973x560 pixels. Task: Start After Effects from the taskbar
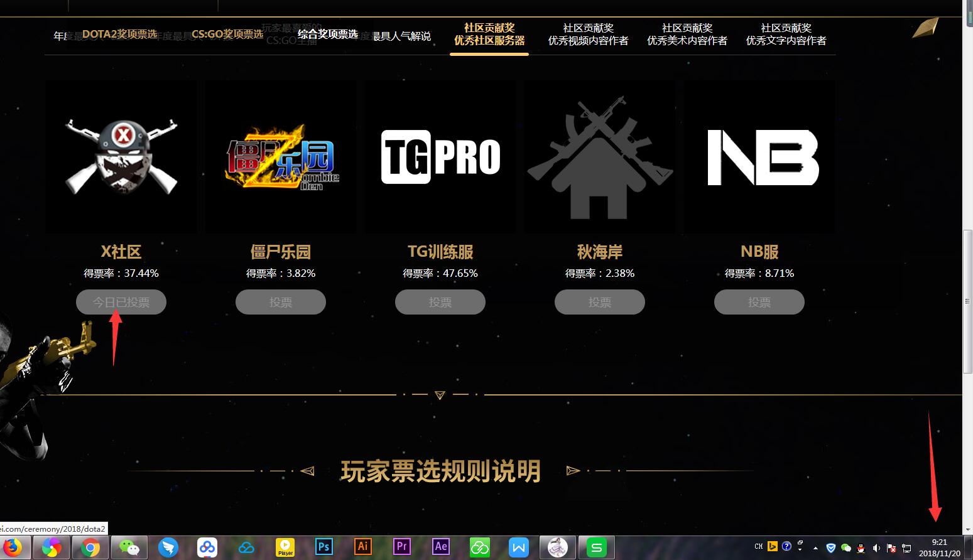point(440,547)
